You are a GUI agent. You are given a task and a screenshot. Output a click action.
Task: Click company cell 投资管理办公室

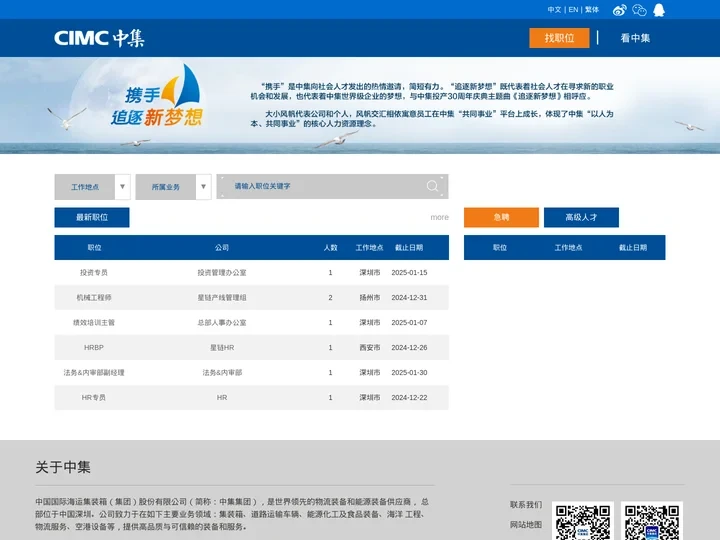[x=222, y=272]
